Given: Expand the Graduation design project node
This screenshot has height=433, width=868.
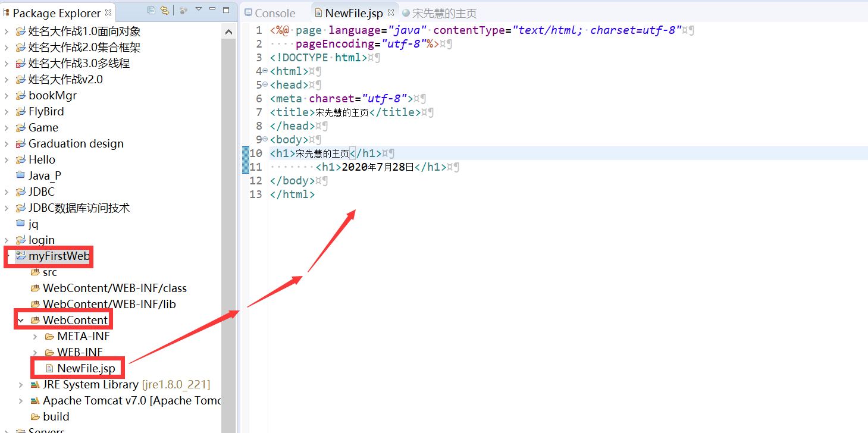Looking at the screenshot, I should [7, 144].
